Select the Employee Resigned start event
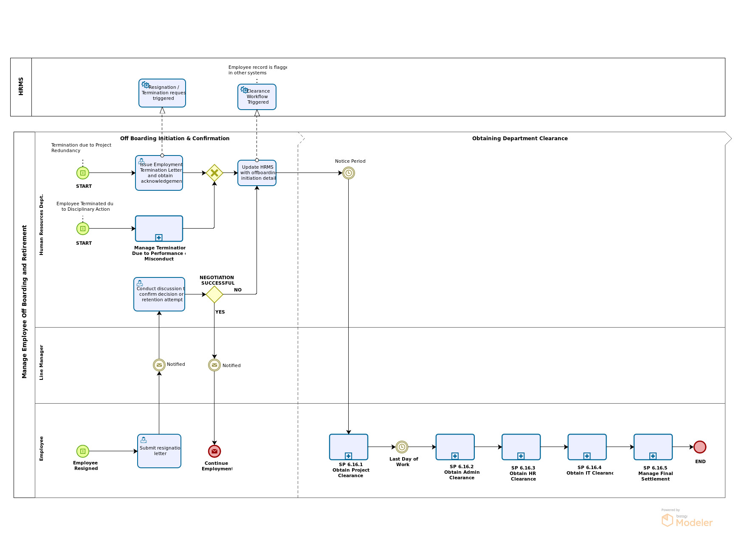The width and height of the screenshot is (736, 560). 83,451
